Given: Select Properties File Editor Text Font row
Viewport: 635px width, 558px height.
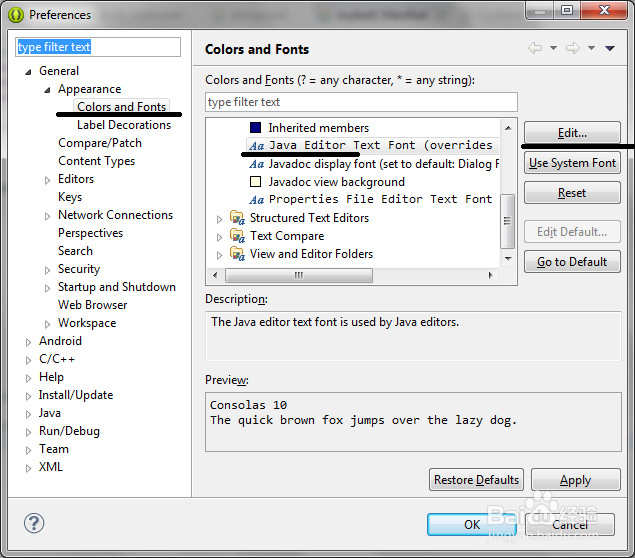Looking at the screenshot, I should tap(371, 199).
